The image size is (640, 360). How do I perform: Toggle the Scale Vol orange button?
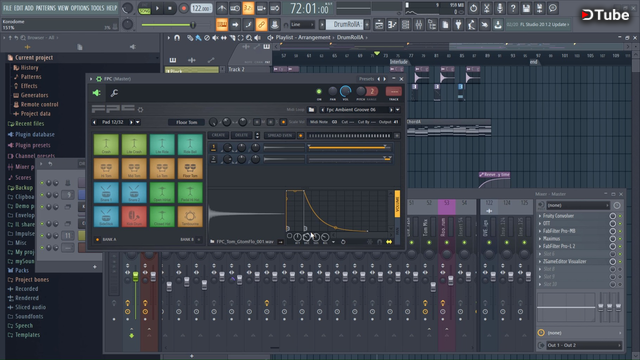[x=283, y=122]
